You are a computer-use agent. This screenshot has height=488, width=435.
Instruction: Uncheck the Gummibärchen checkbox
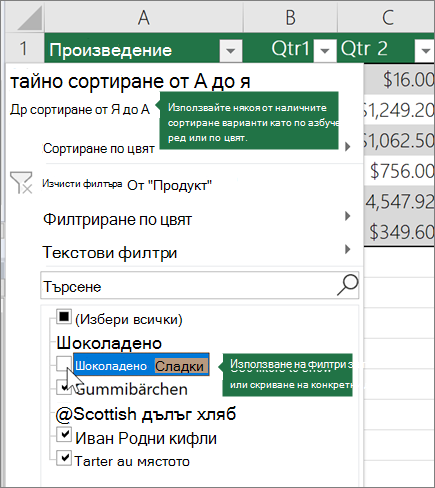click(x=64, y=388)
